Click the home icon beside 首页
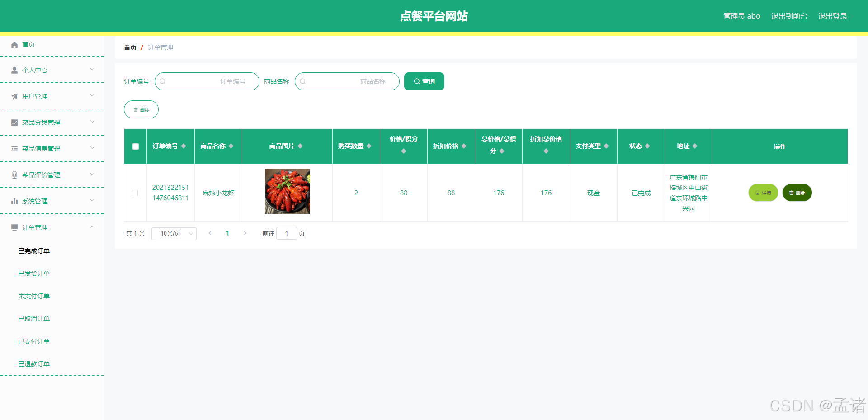868x420 pixels. (14, 45)
